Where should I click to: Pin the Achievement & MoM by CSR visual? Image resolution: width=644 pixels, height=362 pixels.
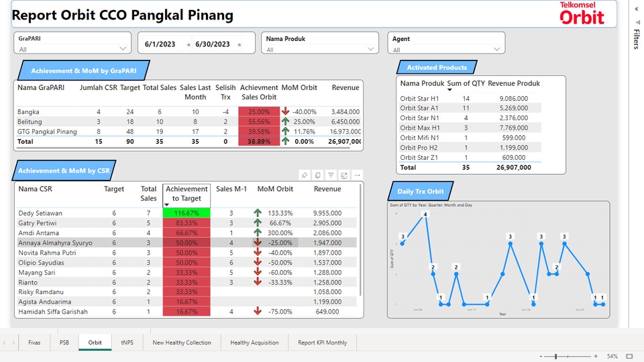pyautogui.click(x=305, y=175)
